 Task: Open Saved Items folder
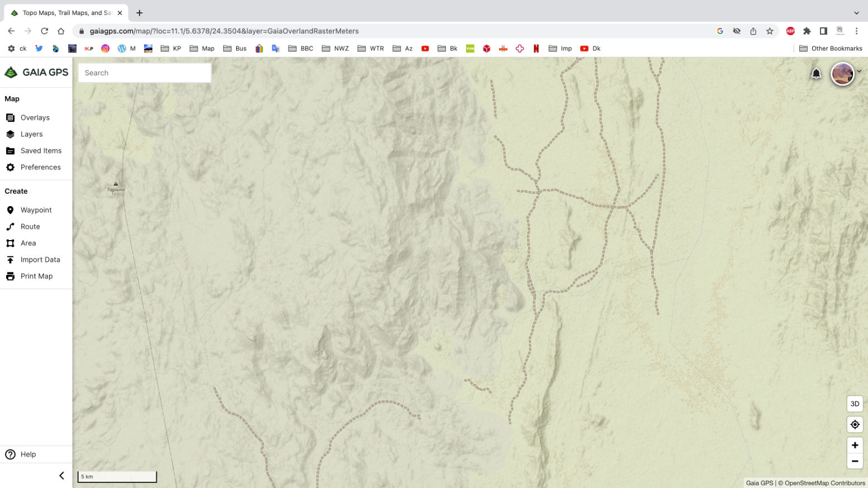41,151
